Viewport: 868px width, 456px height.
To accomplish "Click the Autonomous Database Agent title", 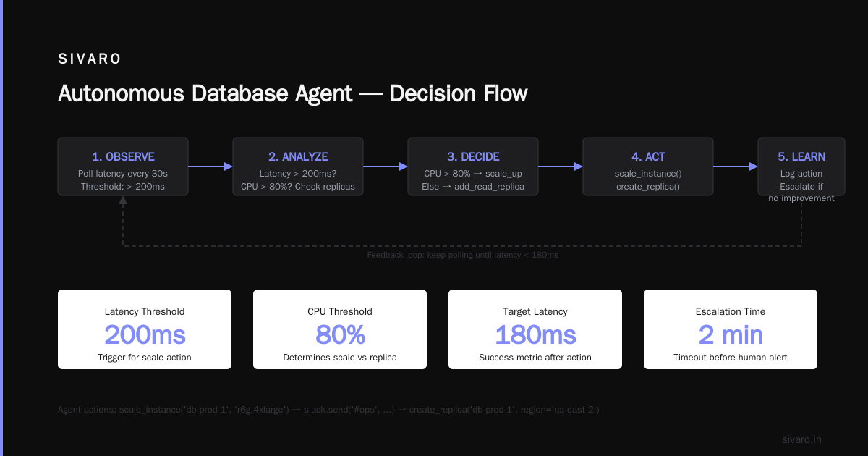I will pyautogui.click(x=293, y=94).
